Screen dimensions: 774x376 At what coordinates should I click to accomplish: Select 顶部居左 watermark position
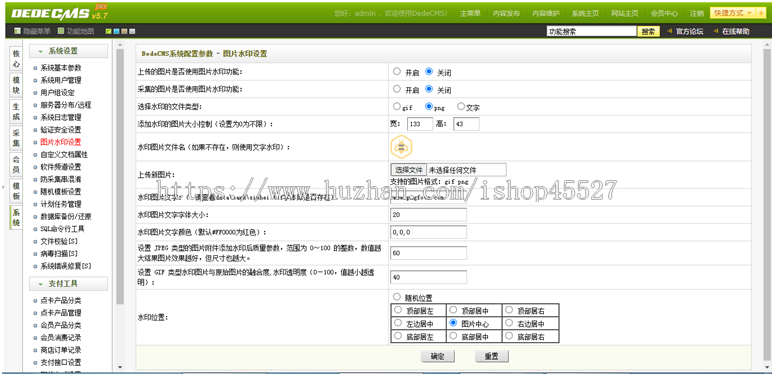point(398,310)
